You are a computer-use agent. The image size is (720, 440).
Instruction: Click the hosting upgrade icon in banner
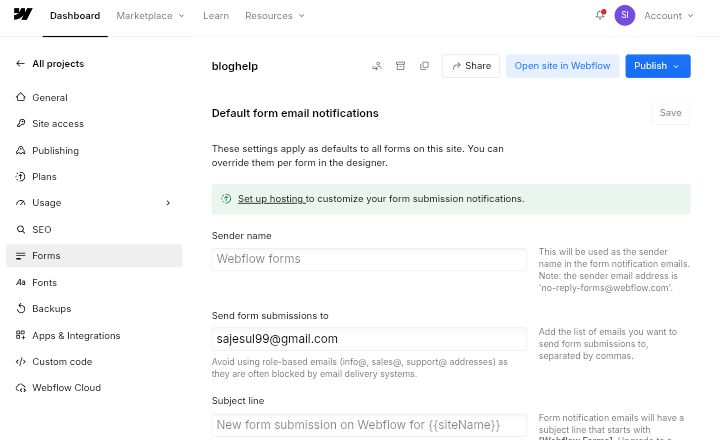[x=226, y=198]
